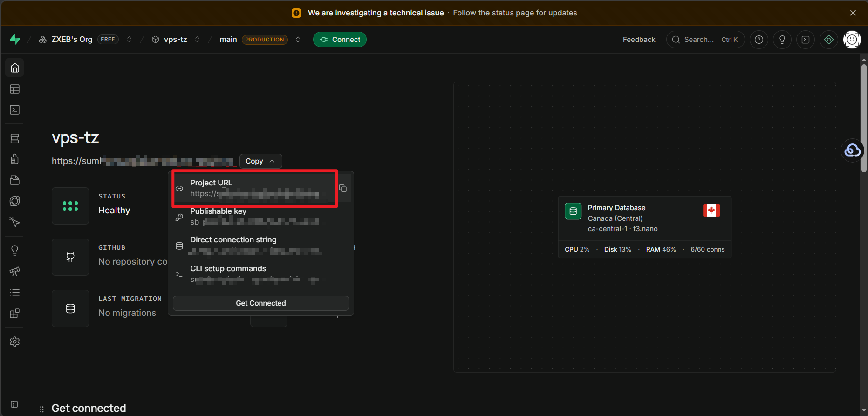
Task: Click the "No migrations" text
Action: tap(127, 313)
